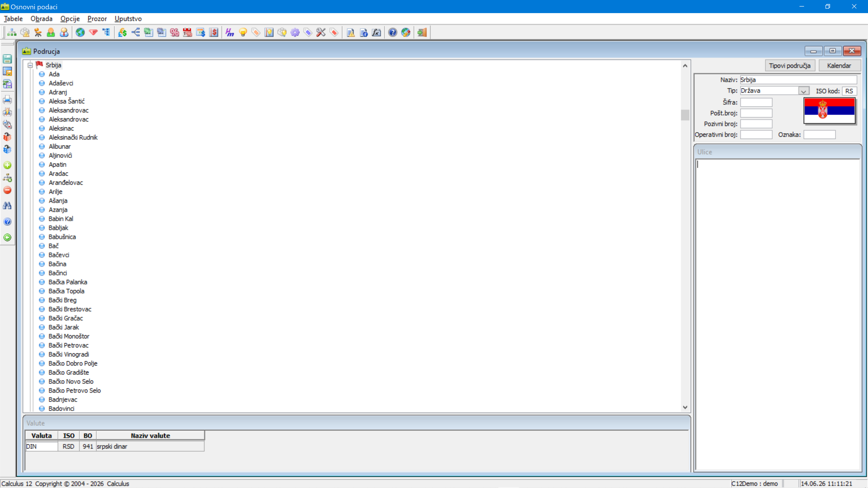Click the Naziv valute column header
The width and height of the screenshot is (868, 488).
(150, 435)
